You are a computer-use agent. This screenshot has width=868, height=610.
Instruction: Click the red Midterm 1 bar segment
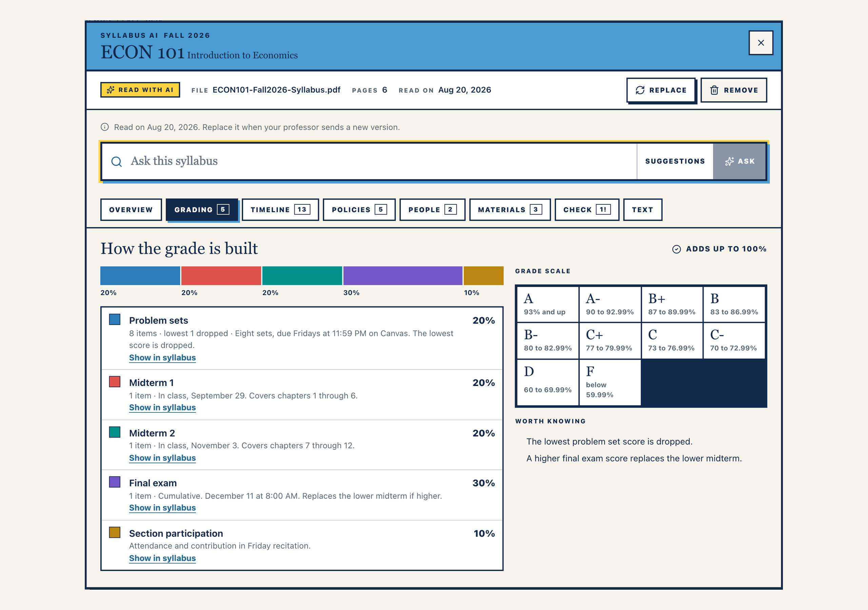point(221,276)
